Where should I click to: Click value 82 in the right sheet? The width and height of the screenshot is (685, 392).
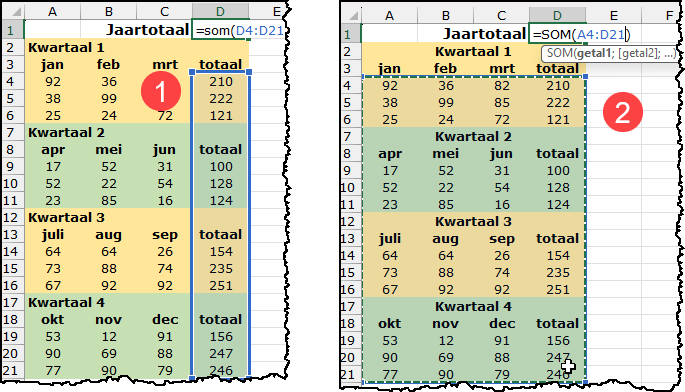[502, 86]
